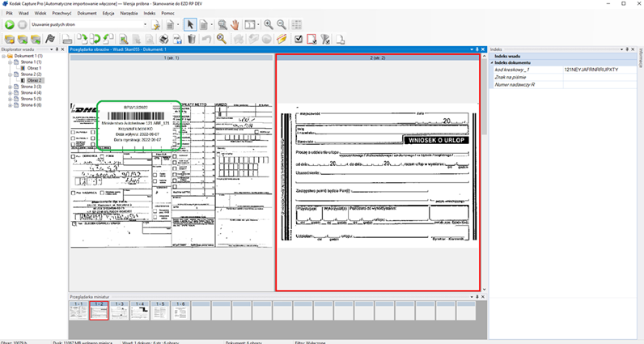Select the 1-4 thumbnail in miniature viewer
Screen dimensions: 644x344
[x=139, y=310]
